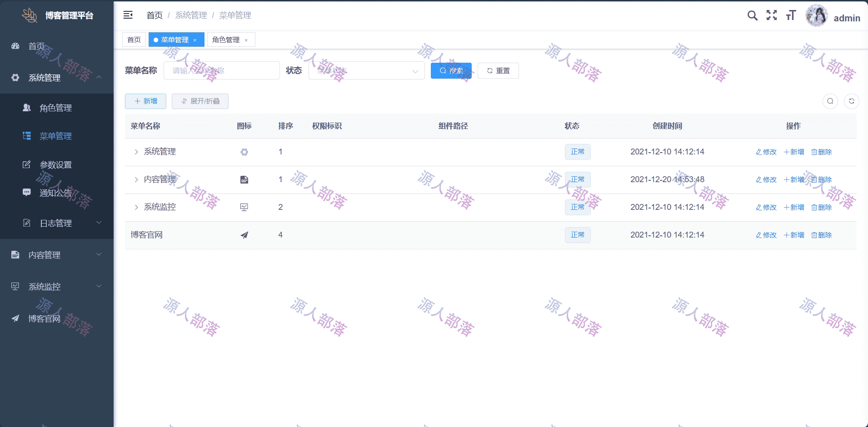This screenshot has height=427, width=868.
Task: Click 删除 in the 系统管理 row
Action: tap(822, 152)
